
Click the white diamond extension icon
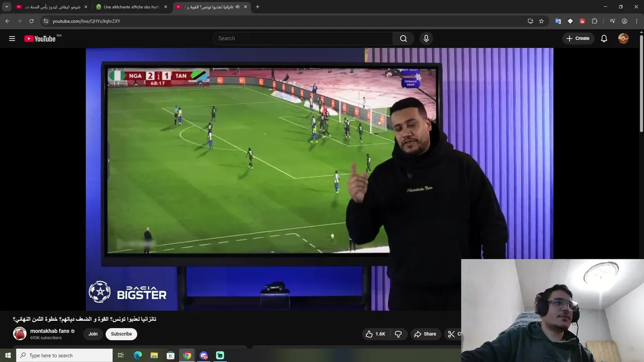pyautogui.click(x=570, y=21)
